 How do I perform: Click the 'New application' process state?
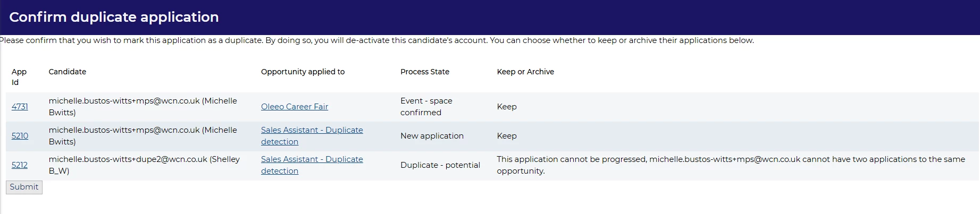[432, 136]
